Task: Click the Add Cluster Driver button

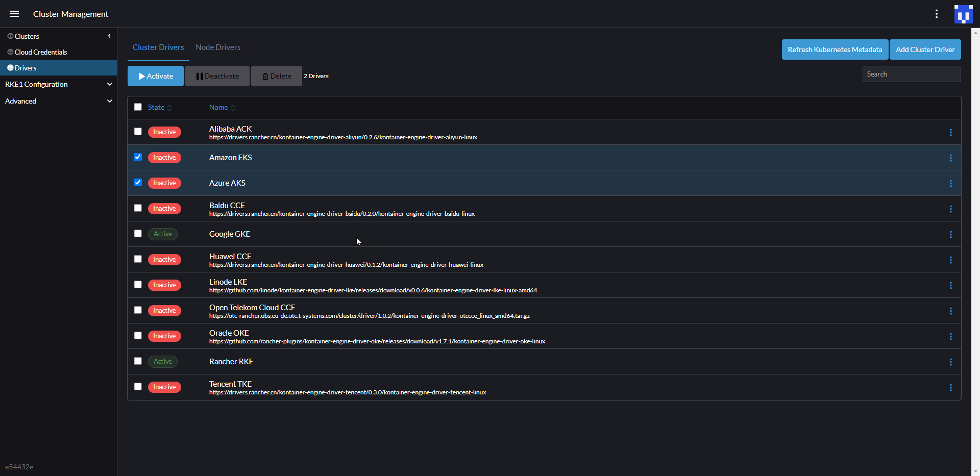Action: [x=925, y=49]
